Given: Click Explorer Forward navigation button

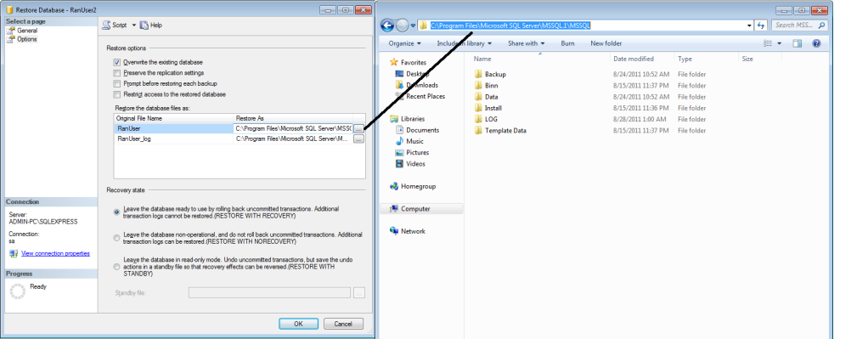Looking at the screenshot, I should pos(403,25).
